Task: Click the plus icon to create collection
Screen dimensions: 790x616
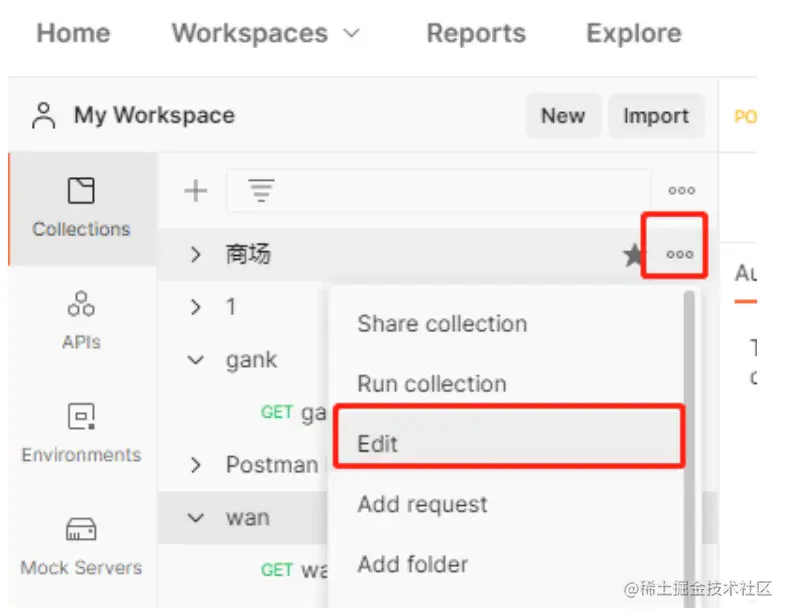Action: (196, 190)
